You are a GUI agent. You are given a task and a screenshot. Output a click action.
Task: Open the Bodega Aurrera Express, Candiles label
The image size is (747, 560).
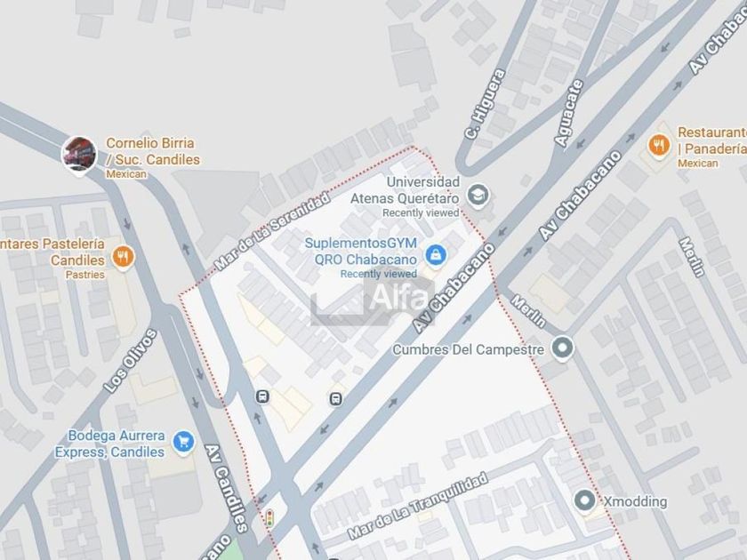point(110,444)
